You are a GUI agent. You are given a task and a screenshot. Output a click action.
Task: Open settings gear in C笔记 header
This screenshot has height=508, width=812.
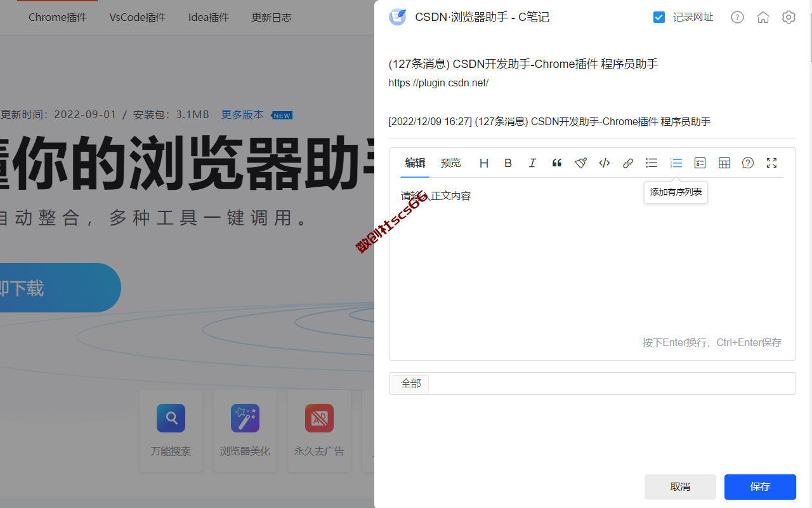(x=789, y=17)
